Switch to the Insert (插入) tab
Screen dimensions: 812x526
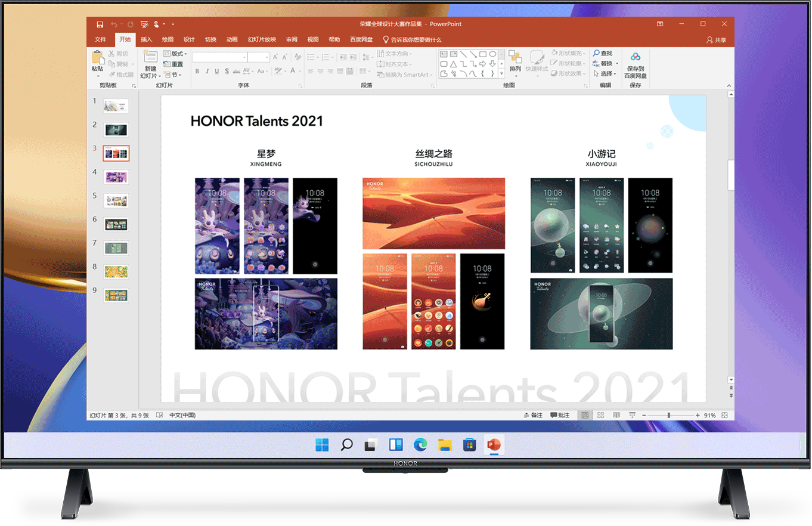[146, 39]
